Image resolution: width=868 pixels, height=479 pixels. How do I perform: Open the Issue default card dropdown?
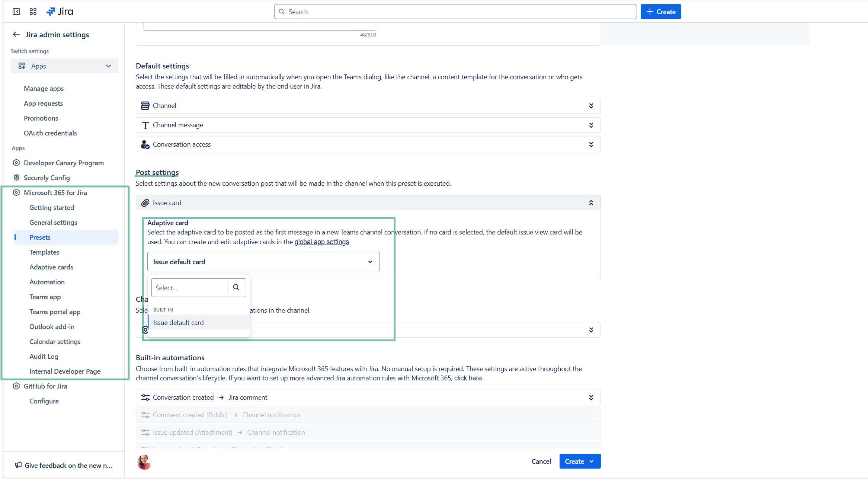pyautogui.click(x=263, y=262)
